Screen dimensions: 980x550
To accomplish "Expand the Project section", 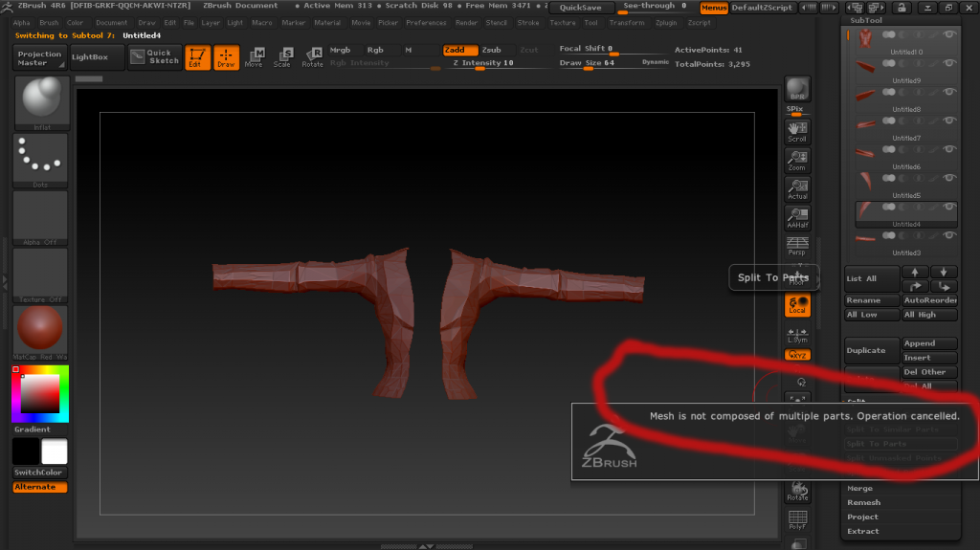I will 862,517.
